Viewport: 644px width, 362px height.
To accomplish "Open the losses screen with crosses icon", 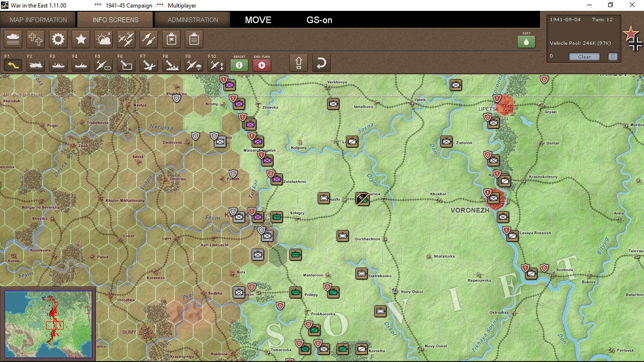I will point(35,39).
